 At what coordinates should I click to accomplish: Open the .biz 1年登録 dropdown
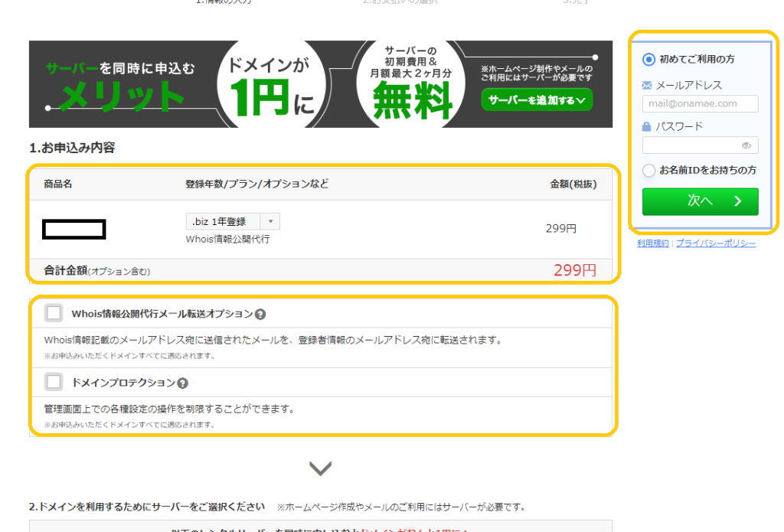click(x=233, y=221)
